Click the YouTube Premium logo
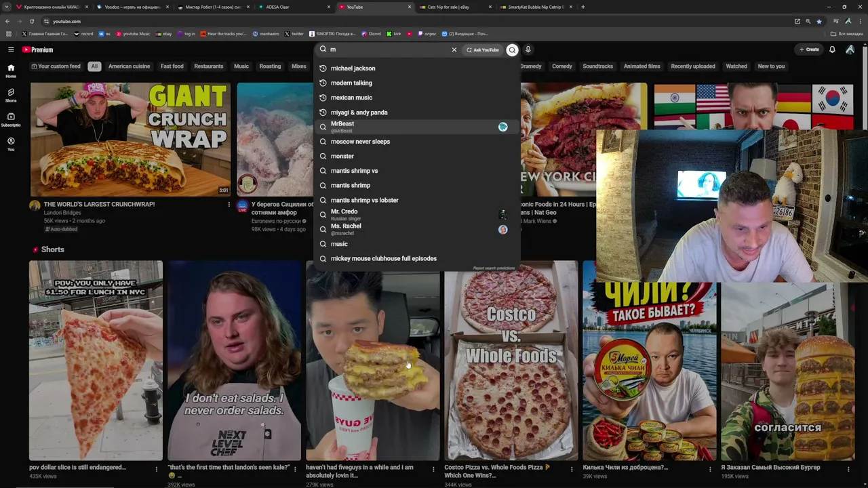 (x=37, y=49)
